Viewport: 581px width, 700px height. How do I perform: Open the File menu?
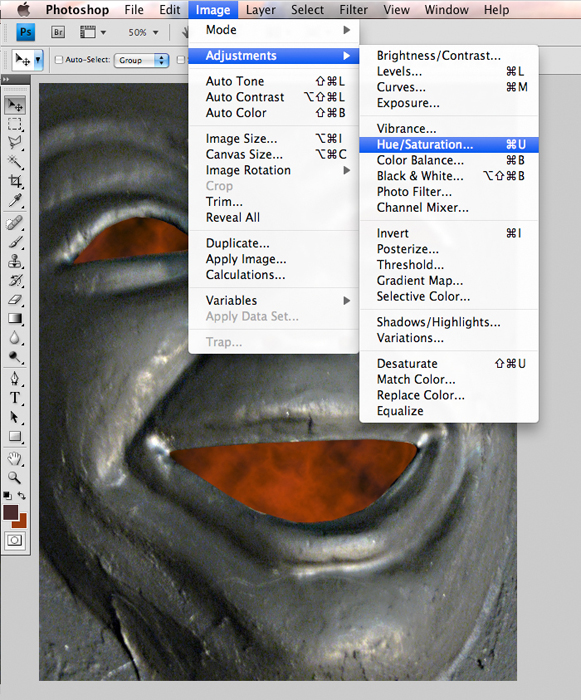[134, 9]
